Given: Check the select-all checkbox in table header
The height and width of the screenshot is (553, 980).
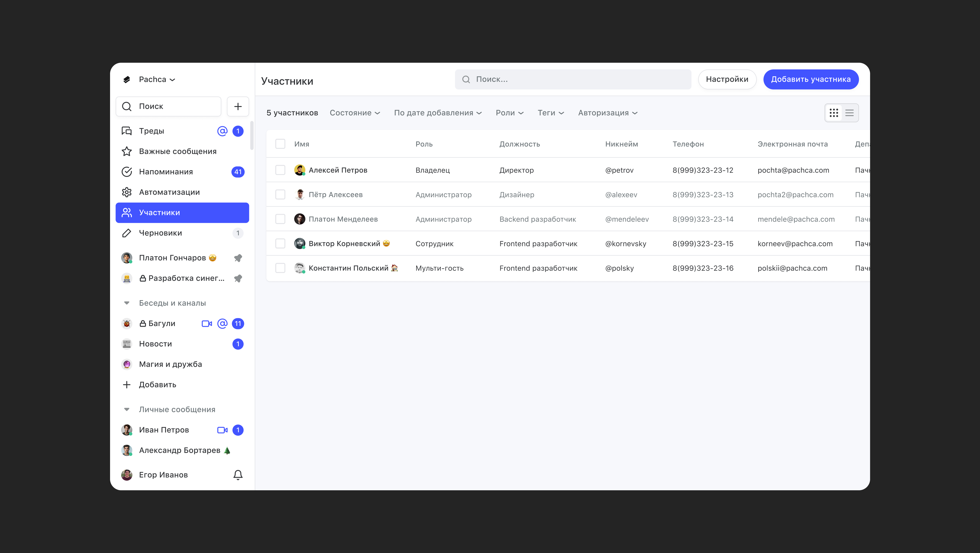Looking at the screenshot, I should tap(280, 144).
